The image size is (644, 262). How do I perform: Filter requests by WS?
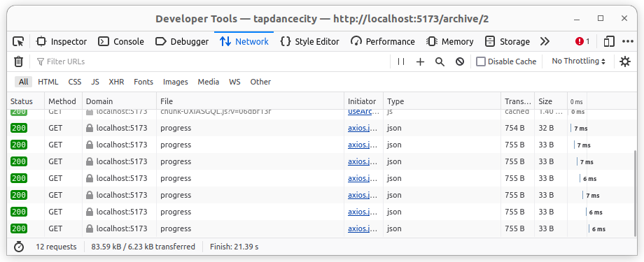234,82
